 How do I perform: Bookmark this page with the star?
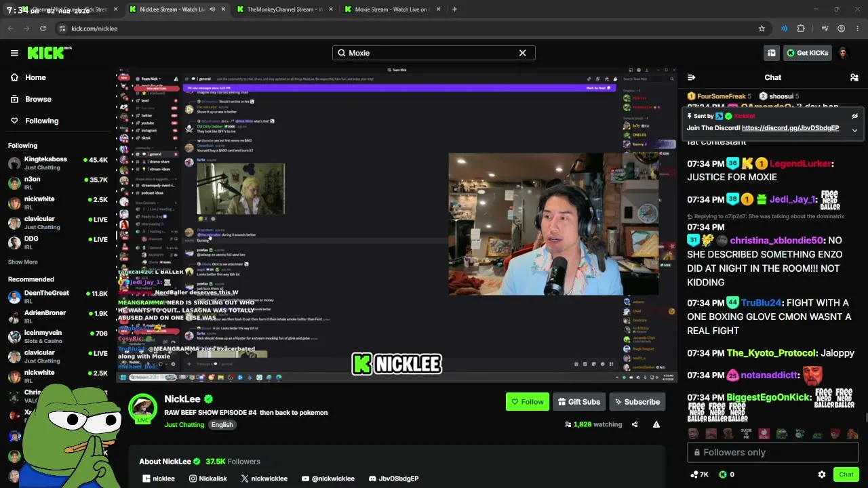point(762,28)
